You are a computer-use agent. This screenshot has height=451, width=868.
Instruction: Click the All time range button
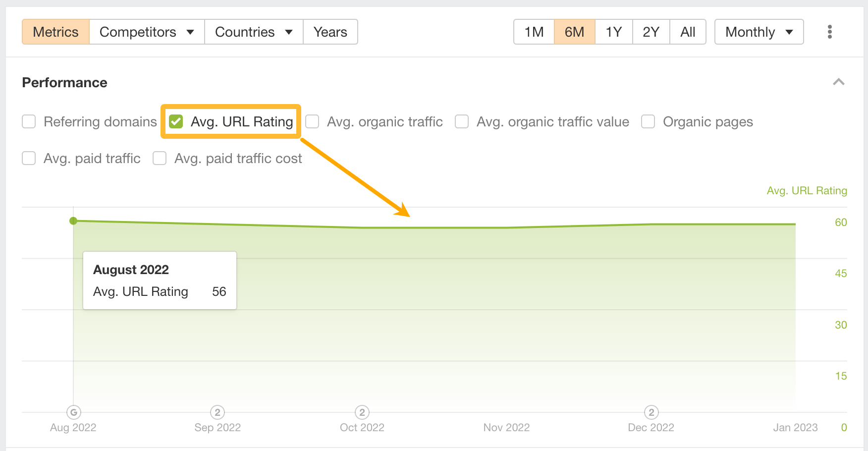pyautogui.click(x=688, y=31)
